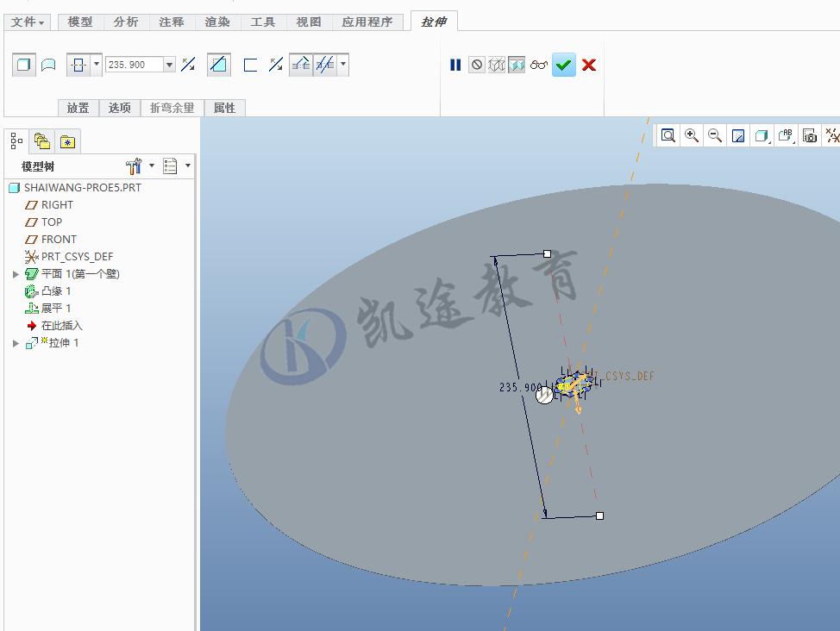Viewport: 840px width, 631px height.
Task: Switch to the 渲染 ribbon tab
Action: tap(216, 22)
